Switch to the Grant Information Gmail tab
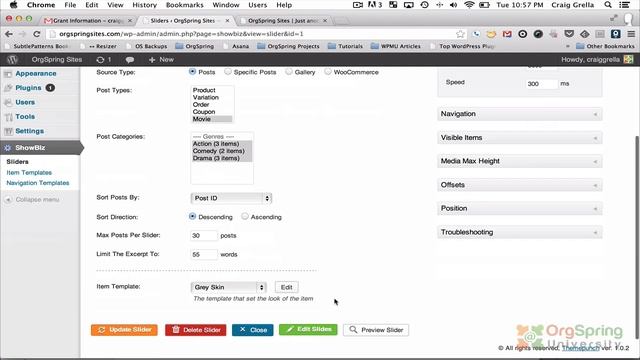This screenshot has width=640, height=360. click(88, 20)
